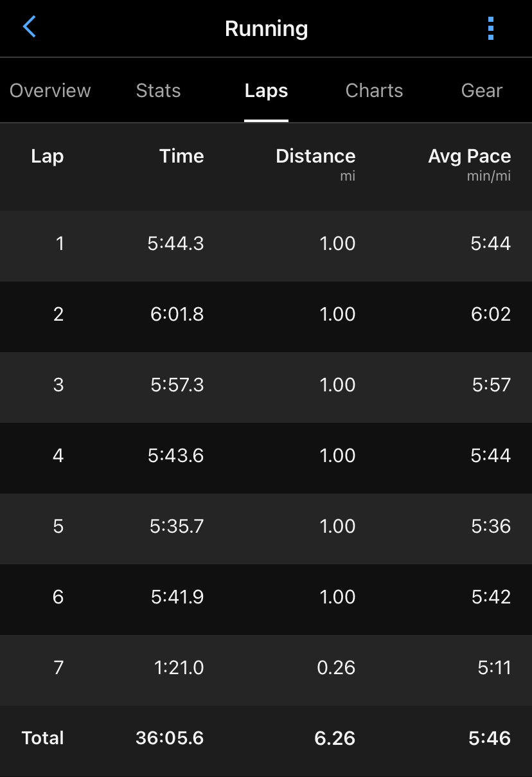Tap the Lap column header
532x777 pixels.
point(47,156)
